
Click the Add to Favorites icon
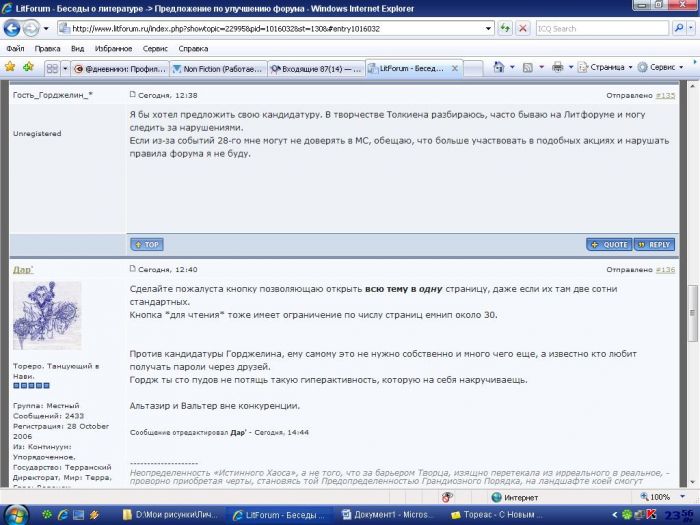pos(28,68)
